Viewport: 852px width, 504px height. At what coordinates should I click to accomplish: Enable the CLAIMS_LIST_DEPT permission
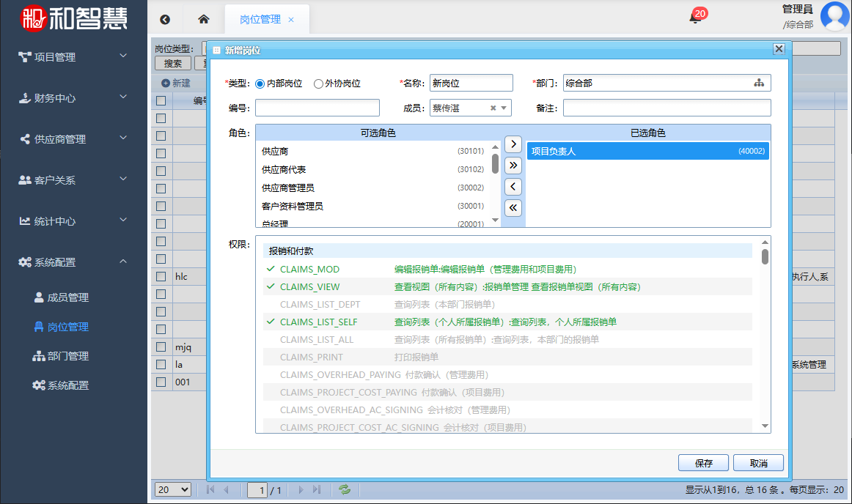point(507,304)
